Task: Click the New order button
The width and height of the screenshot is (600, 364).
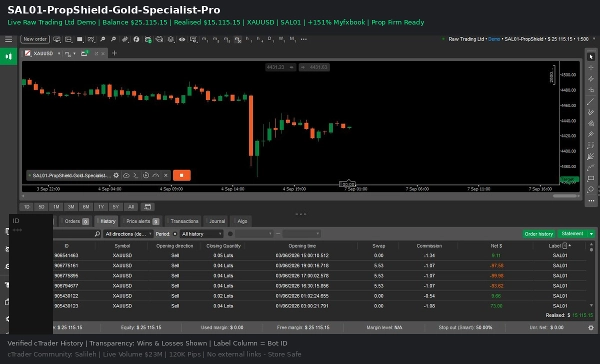Action: pyautogui.click(x=35, y=39)
